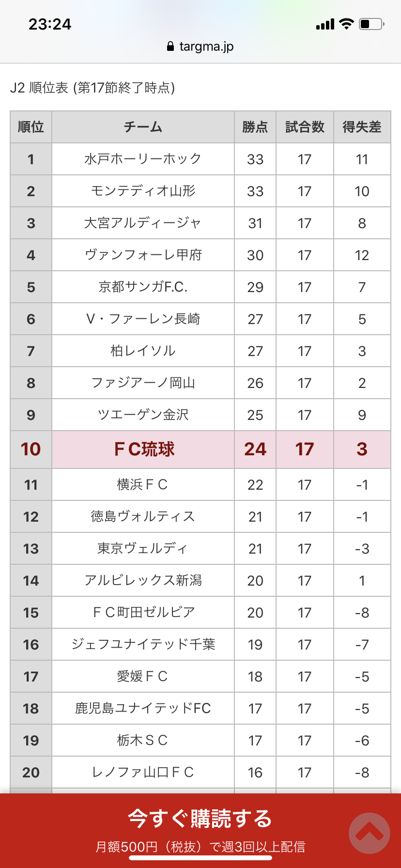Tap the cellular signal bars icon
This screenshot has height=868, width=401.
point(325,24)
